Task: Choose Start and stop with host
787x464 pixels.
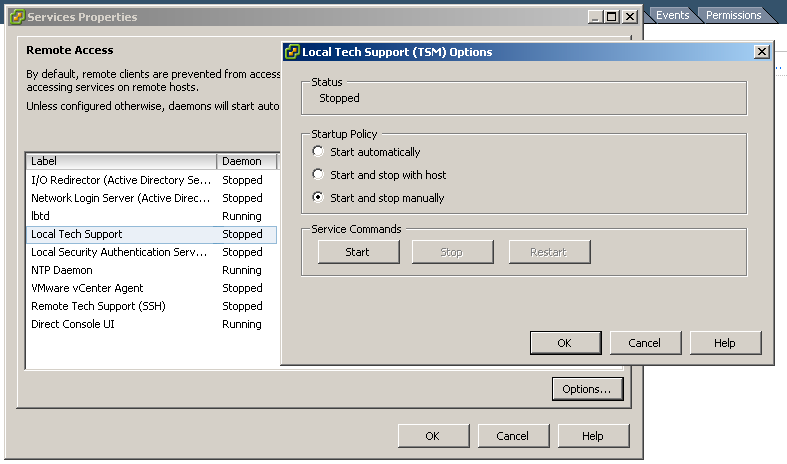Action: click(x=318, y=174)
